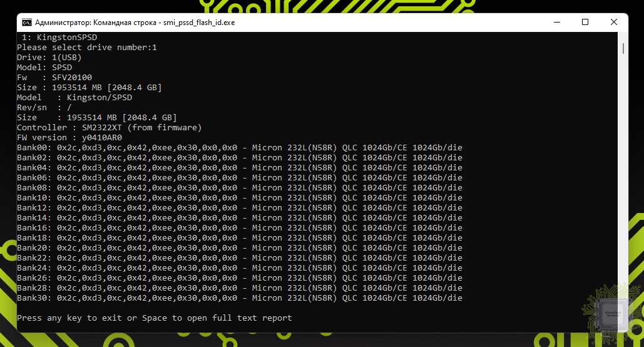Maximize the Command Prompt window
The width and height of the screenshot is (644, 347).
coord(585,22)
